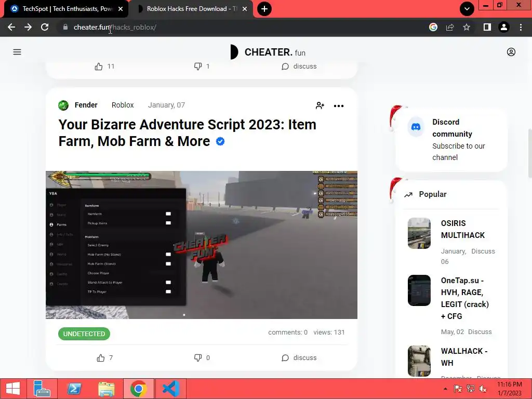
Task: Open Visual Studio Code from taskbar
Action: (170, 389)
